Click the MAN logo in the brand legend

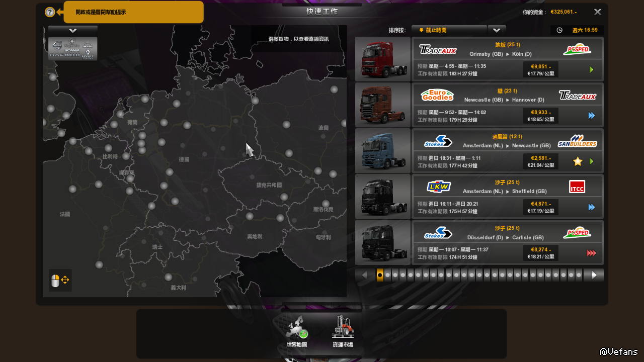coord(88,45)
